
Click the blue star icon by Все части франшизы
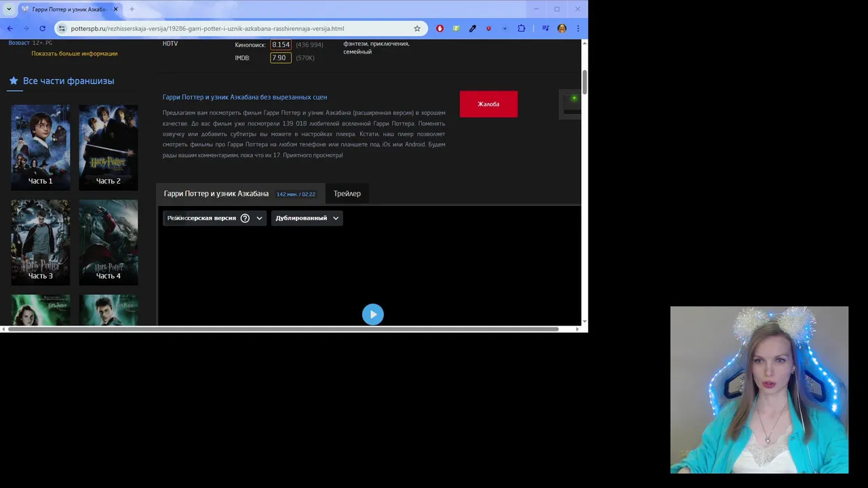pyautogui.click(x=13, y=81)
